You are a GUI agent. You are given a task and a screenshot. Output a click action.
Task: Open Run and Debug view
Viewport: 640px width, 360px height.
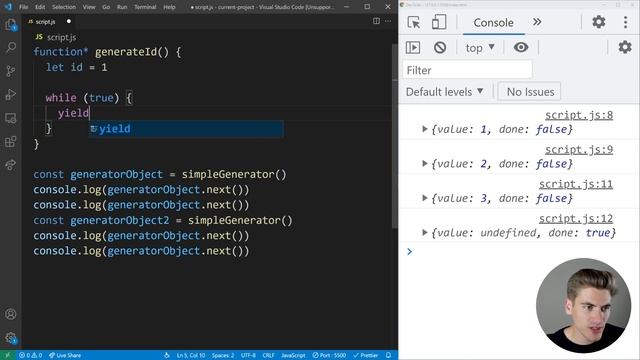point(11,95)
